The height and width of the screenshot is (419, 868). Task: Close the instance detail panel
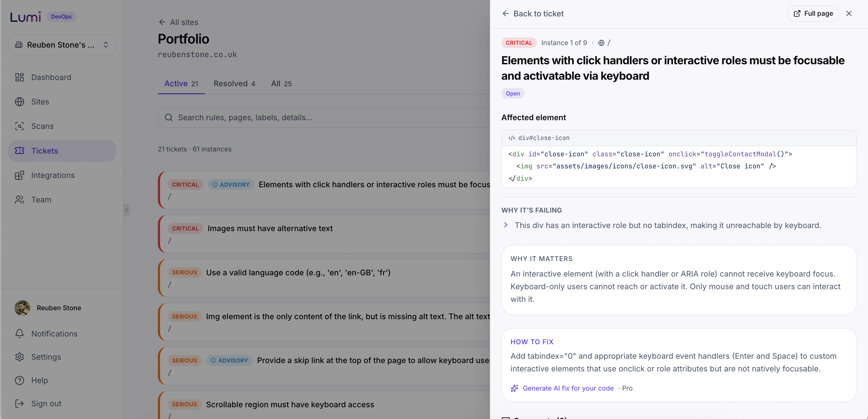click(x=849, y=14)
